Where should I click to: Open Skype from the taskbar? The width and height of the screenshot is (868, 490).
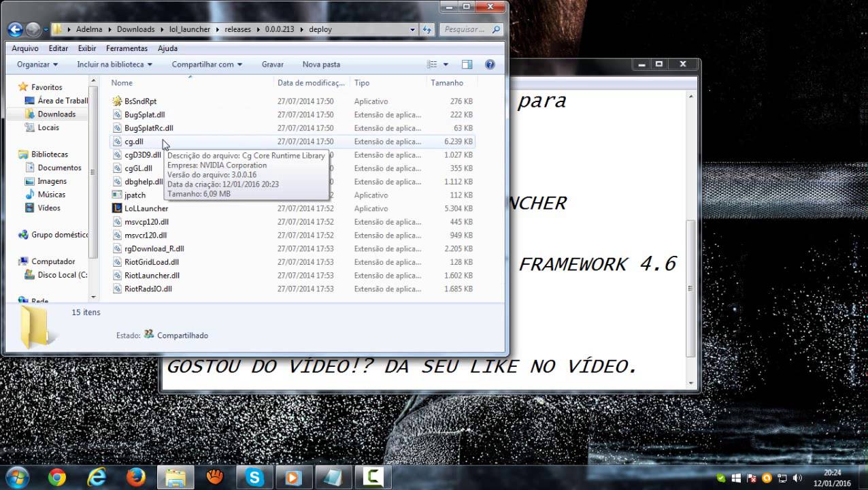coord(256,477)
